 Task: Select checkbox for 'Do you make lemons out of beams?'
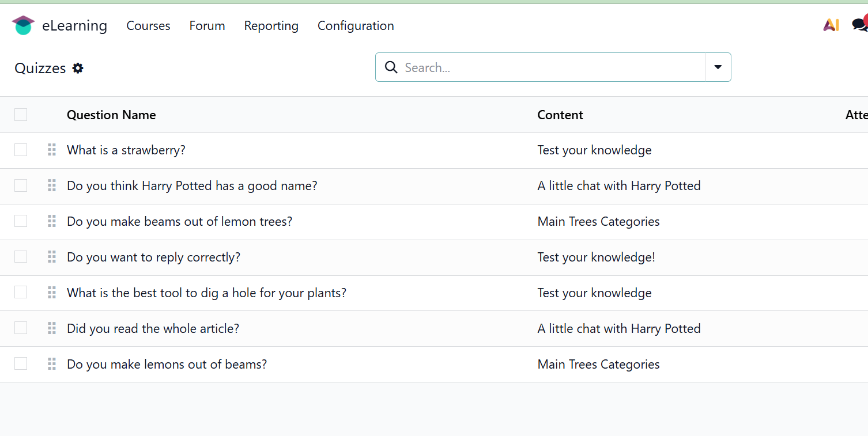(x=21, y=363)
